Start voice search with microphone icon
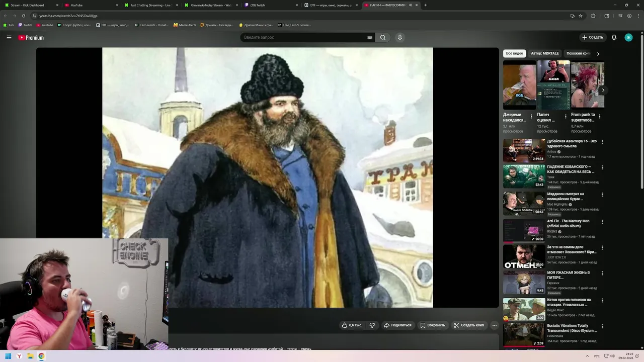Screen dimensions: 644x362 (x=400, y=37)
